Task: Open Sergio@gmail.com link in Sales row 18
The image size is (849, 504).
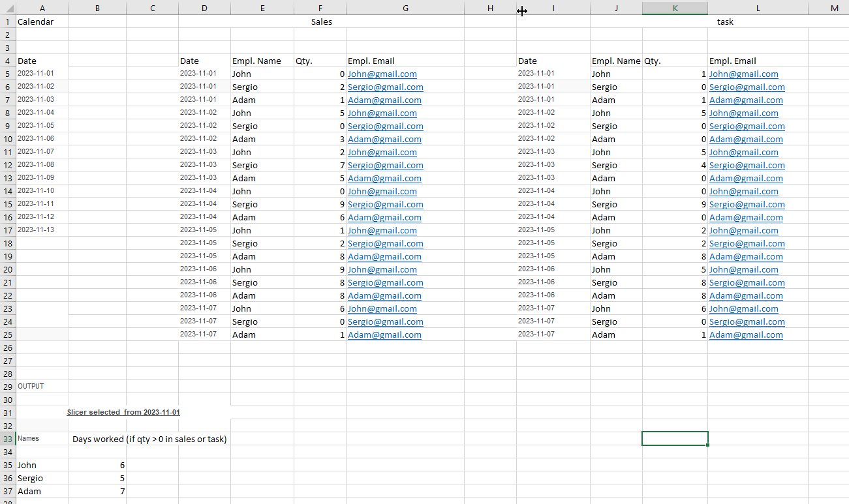Action: (386, 243)
